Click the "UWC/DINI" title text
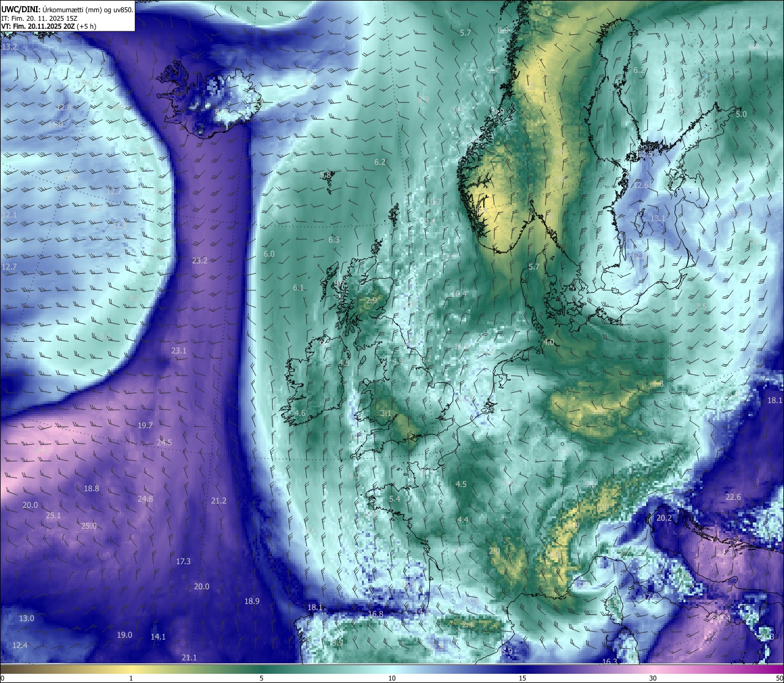Screen dimensions: 784x683 [x=20, y=9]
